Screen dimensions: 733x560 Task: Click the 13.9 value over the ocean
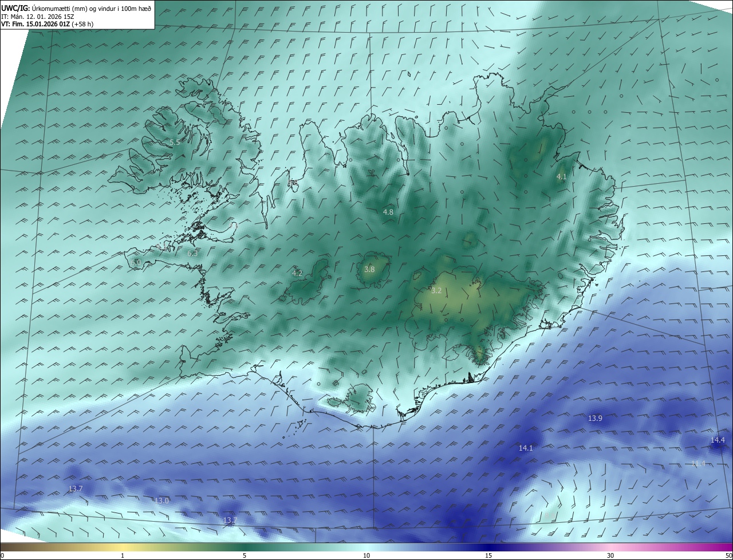(595, 419)
